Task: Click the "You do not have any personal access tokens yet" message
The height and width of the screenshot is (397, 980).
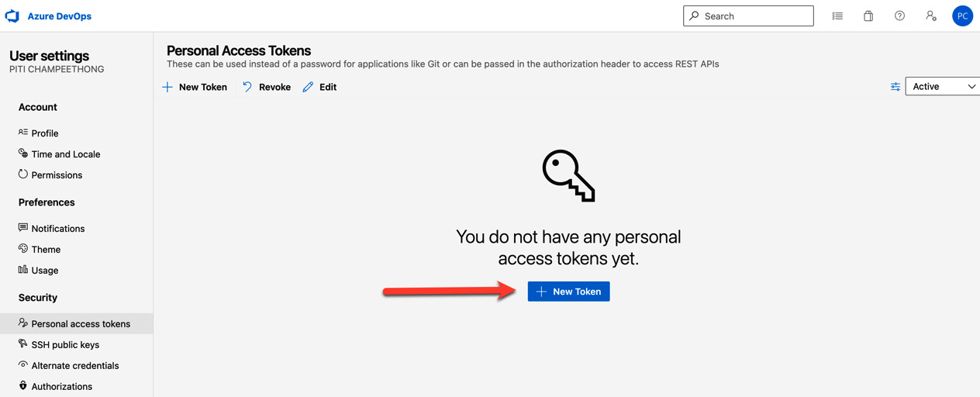Action: [x=568, y=247]
